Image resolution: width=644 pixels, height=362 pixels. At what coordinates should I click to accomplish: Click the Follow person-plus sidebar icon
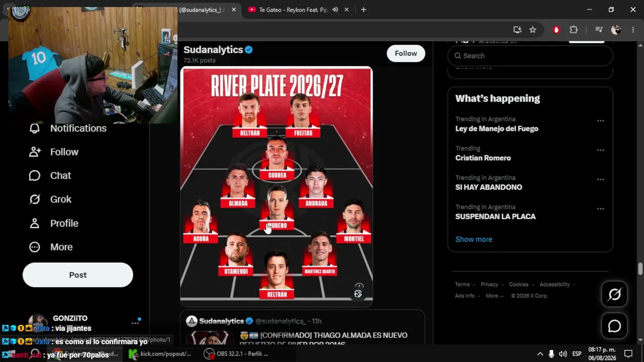point(35,152)
